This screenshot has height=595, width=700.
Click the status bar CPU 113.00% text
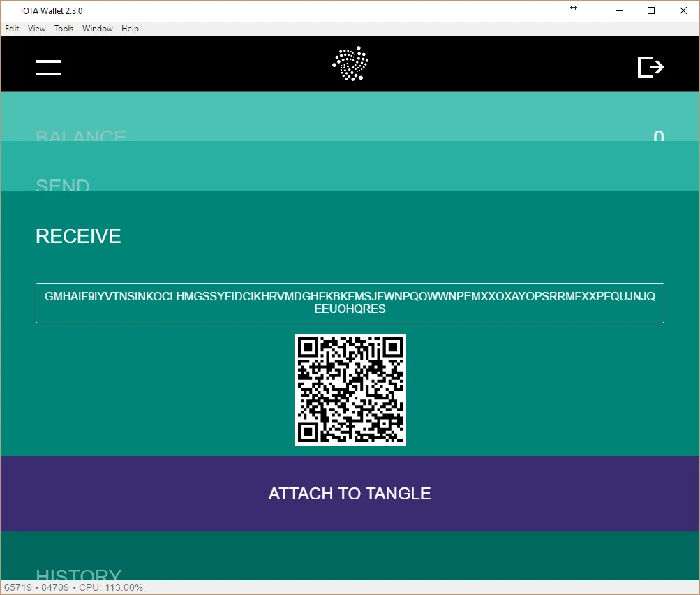(111, 587)
